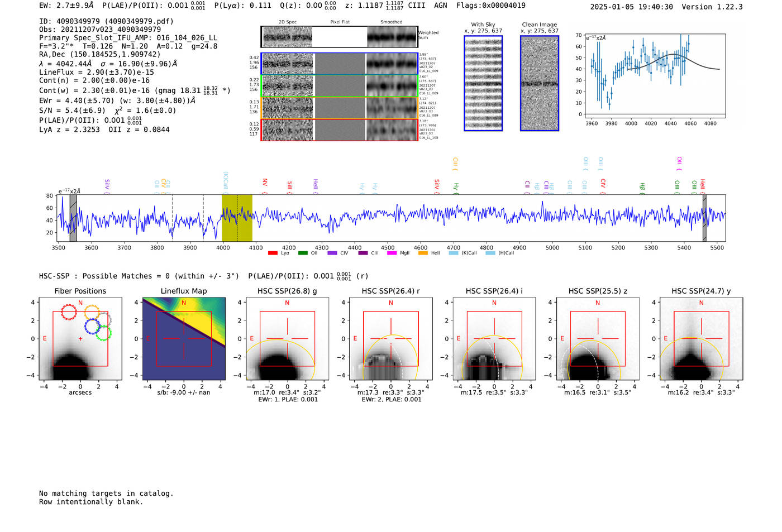Select the green-bordered 2D spectrum row
This screenshot has width=782, height=532.
pos(340,86)
